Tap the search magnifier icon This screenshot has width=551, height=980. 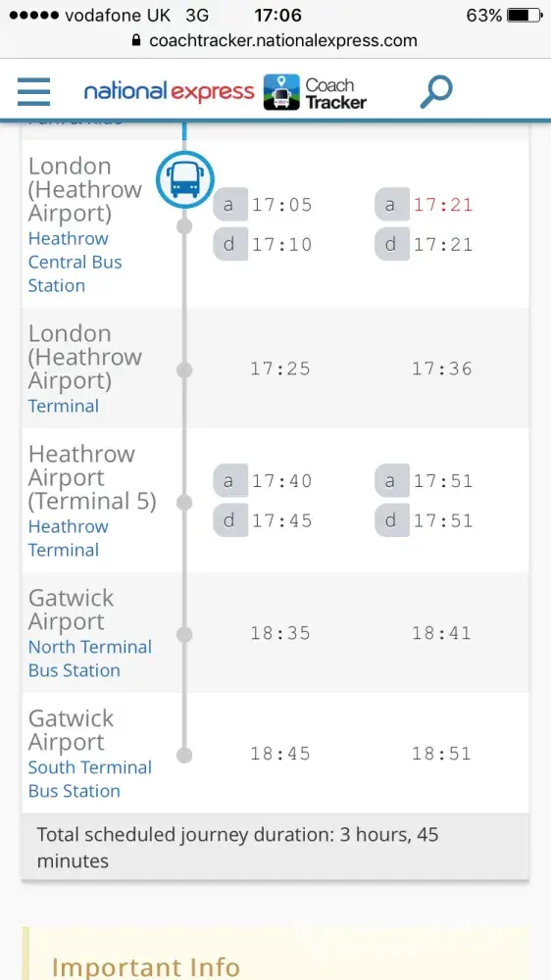point(435,92)
